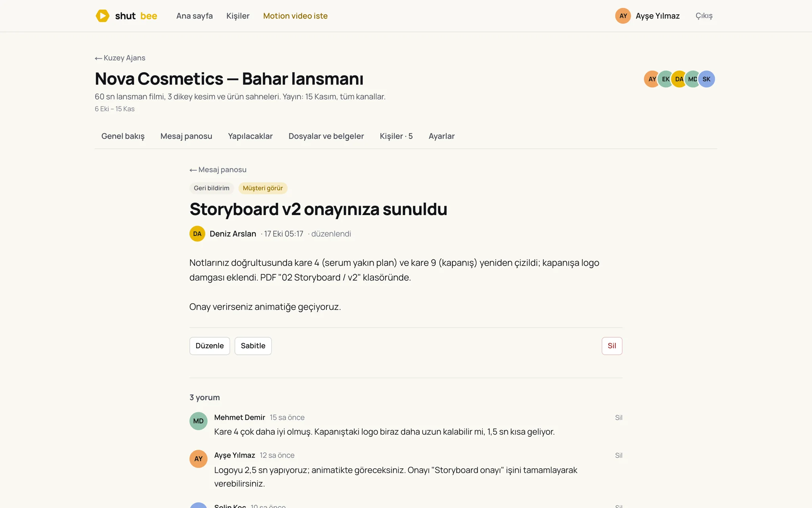Click the Sabitle button

(253, 346)
